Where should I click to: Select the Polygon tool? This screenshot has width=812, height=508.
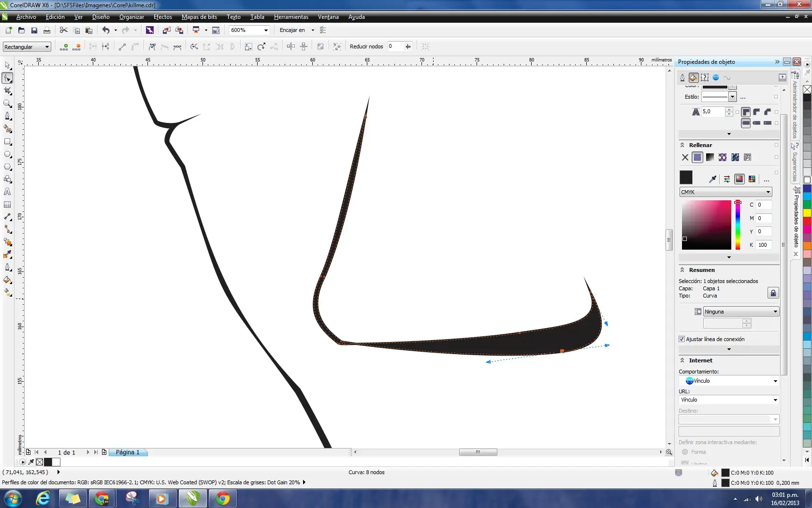(7, 167)
